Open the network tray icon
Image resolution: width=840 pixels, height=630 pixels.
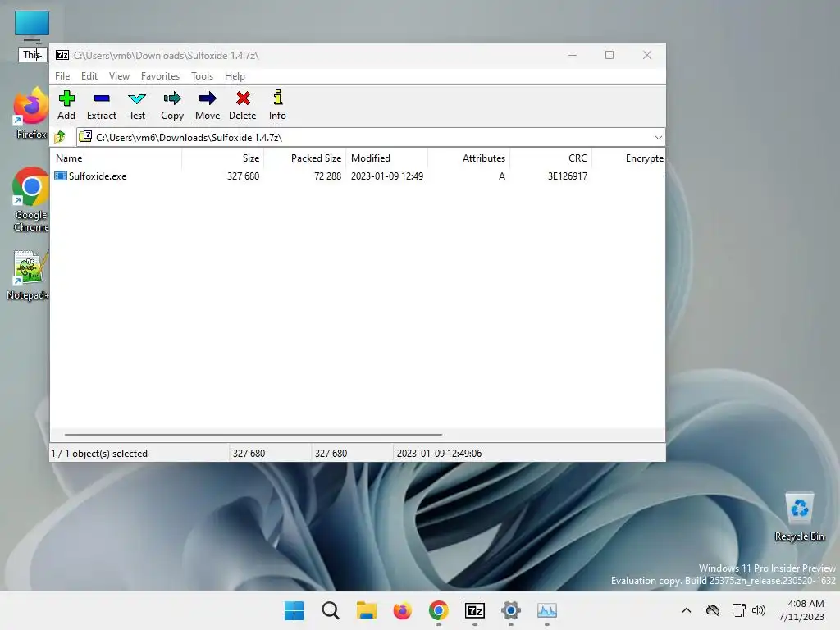pos(739,610)
